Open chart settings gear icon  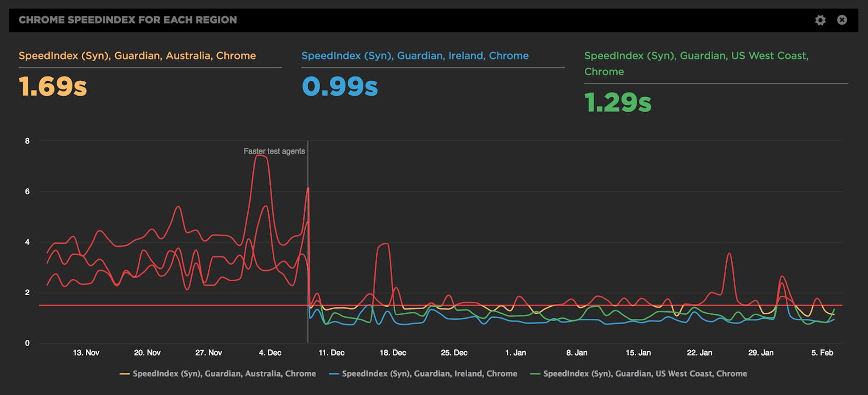coord(820,20)
